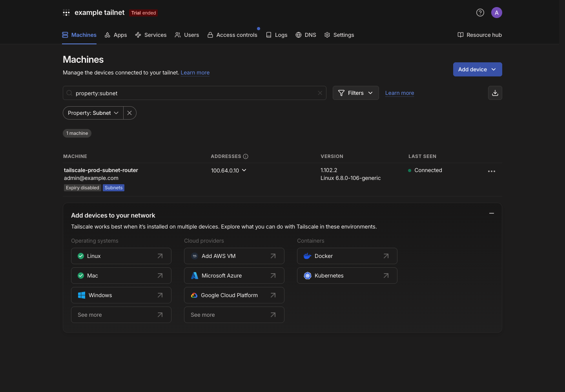This screenshot has width=565, height=392.
Task: Click the Linux external arrow icon
Action: pos(160,256)
